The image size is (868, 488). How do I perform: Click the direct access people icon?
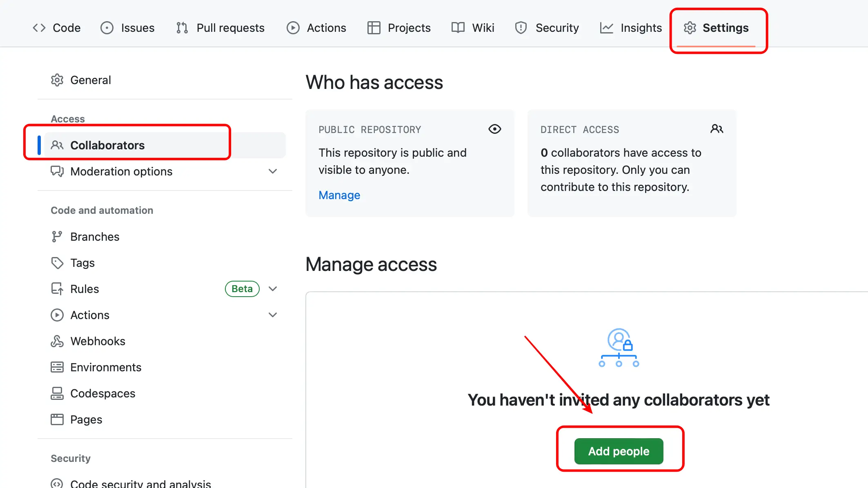click(717, 129)
